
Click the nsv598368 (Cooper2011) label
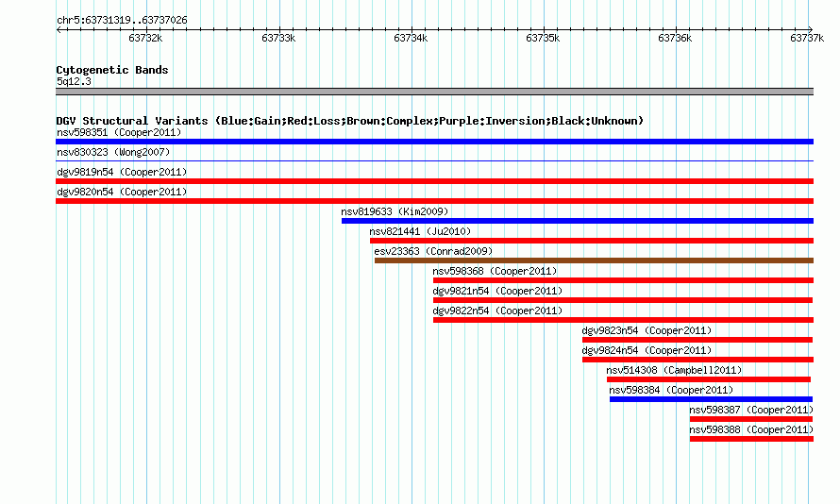point(495,271)
